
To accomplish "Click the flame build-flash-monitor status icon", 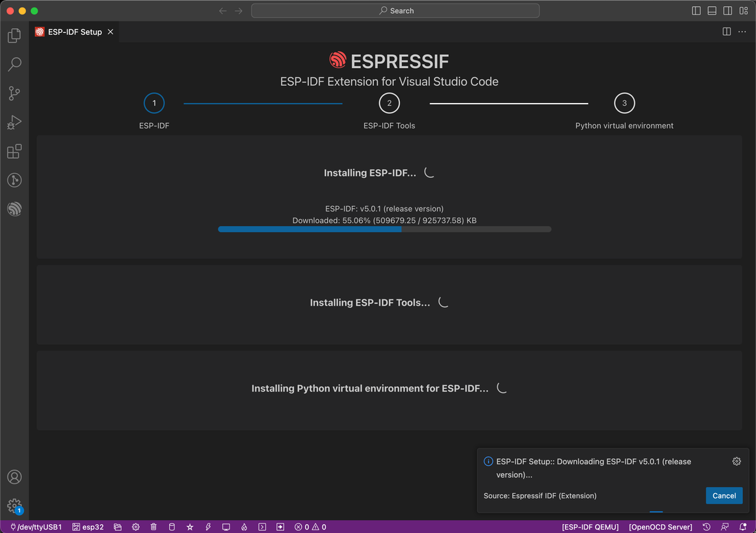I will click(244, 527).
